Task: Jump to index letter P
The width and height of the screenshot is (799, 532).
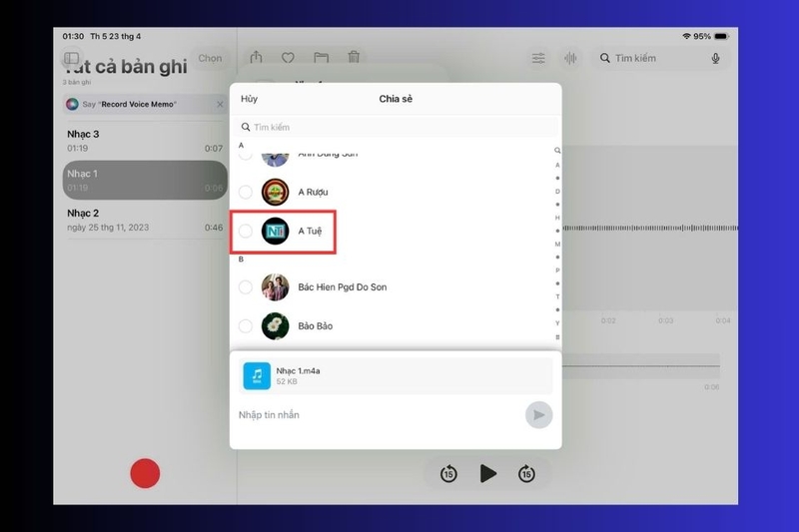Action: tap(557, 270)
